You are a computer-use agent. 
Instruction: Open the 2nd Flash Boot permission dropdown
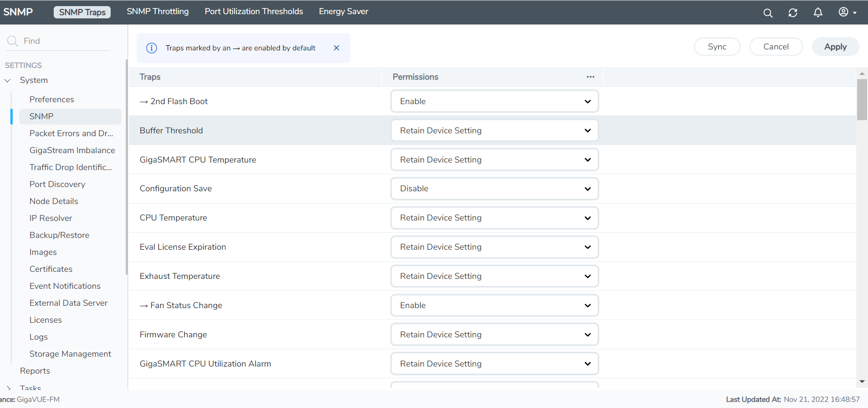[494, 101]
